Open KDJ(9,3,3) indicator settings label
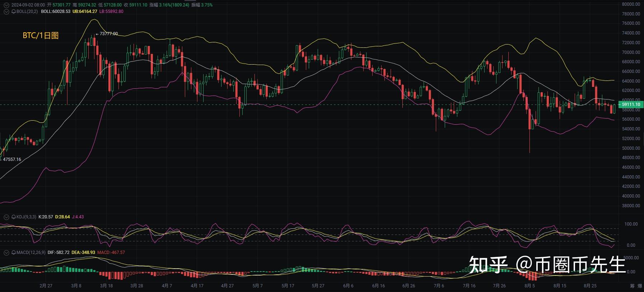644x292 pixels. point(26,217)
